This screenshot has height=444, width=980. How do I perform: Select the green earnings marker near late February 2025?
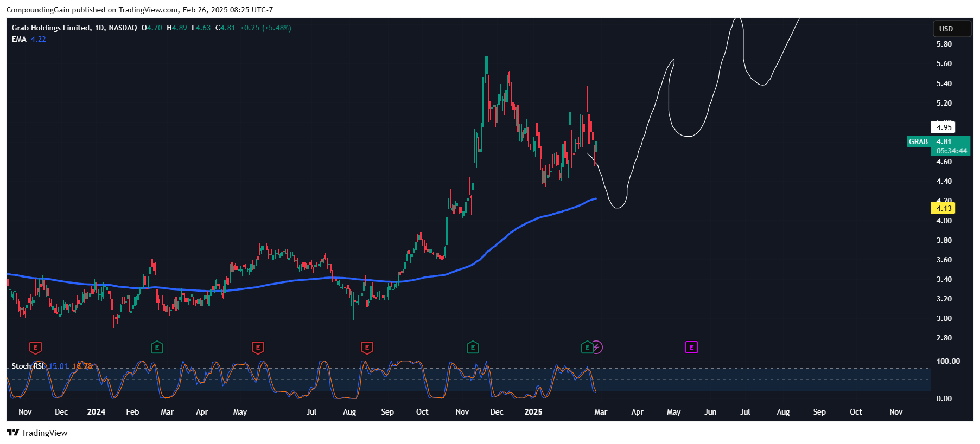[587, 348]
